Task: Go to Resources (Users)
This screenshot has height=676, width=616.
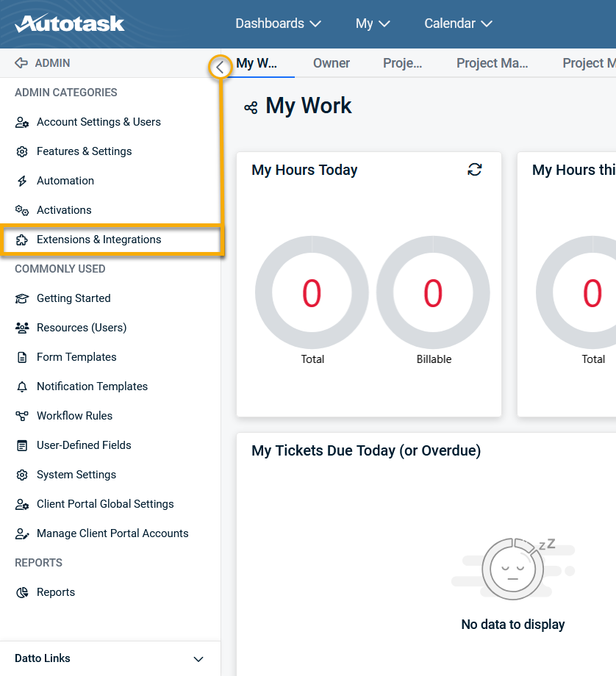Action: (x=82, y=328)
